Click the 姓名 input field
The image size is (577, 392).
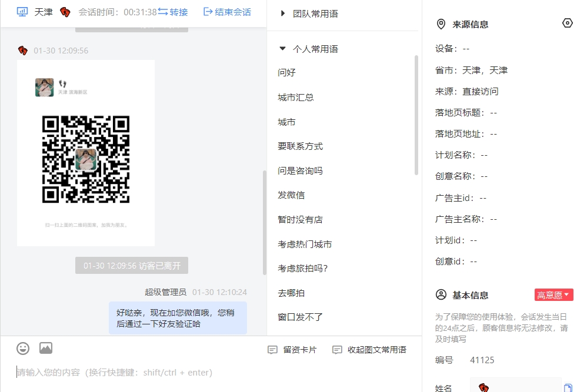pos(516,384)
